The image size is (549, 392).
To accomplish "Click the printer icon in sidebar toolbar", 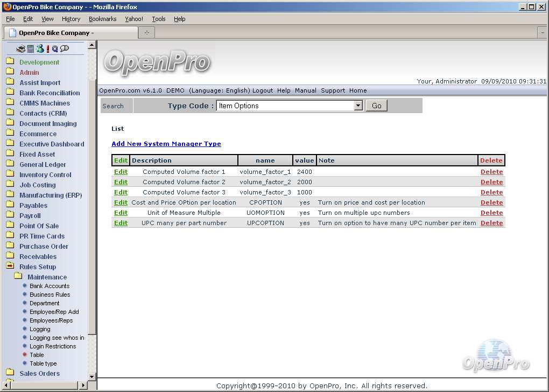I will click(20, 49).
